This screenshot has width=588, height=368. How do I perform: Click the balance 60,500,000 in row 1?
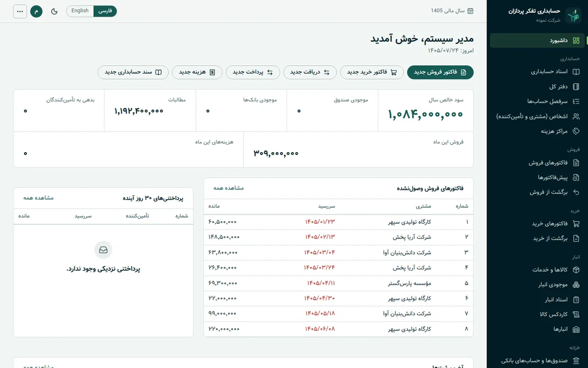(x=223, y=222)
